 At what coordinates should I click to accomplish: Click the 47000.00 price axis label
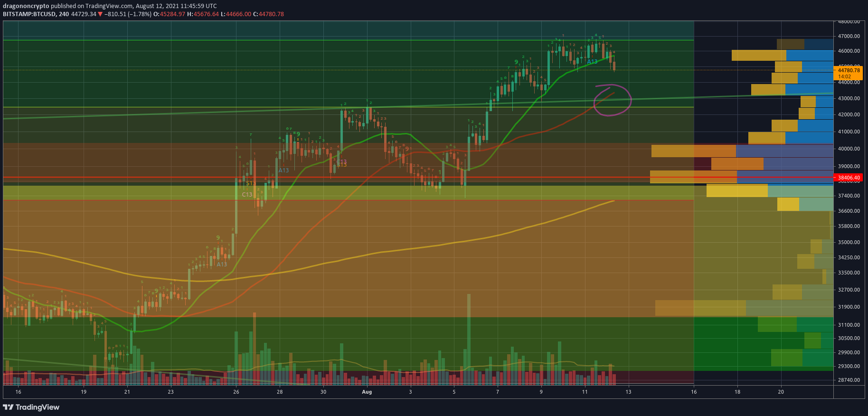tap(849, 36)
